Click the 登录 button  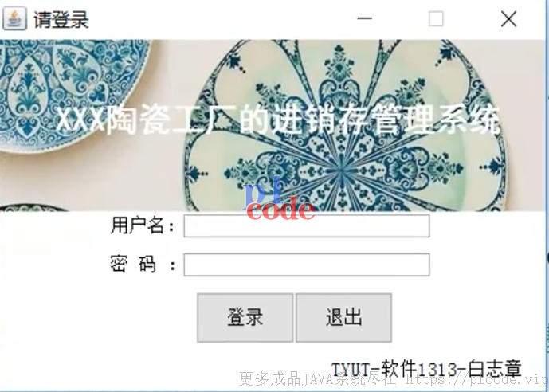pos(245,317)
